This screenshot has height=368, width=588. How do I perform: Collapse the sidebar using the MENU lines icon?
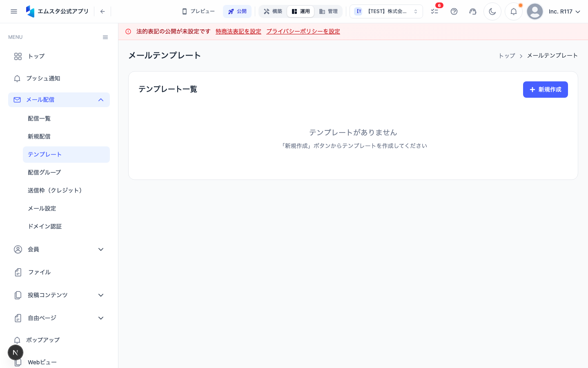[105, 37]
